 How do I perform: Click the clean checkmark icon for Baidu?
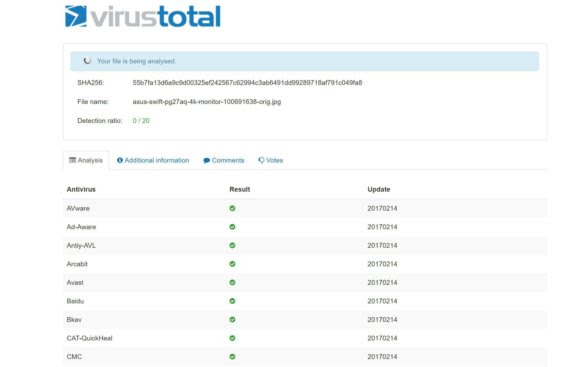click(x=232, y=301)
